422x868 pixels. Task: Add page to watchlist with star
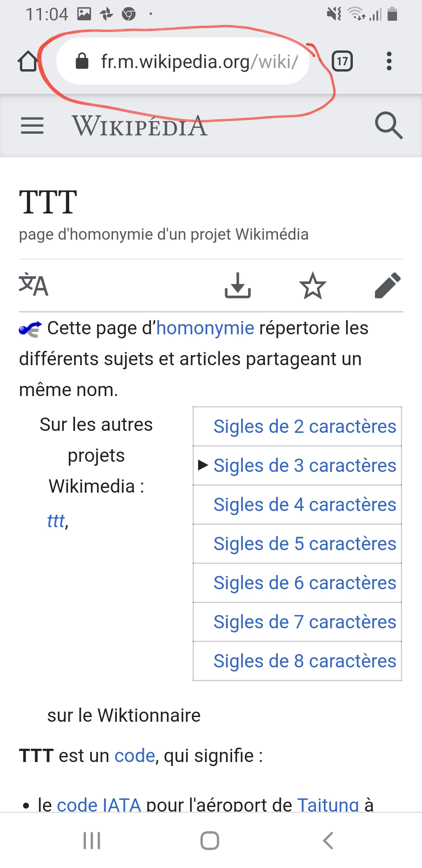pyautogui.click(x=313, y=285)
